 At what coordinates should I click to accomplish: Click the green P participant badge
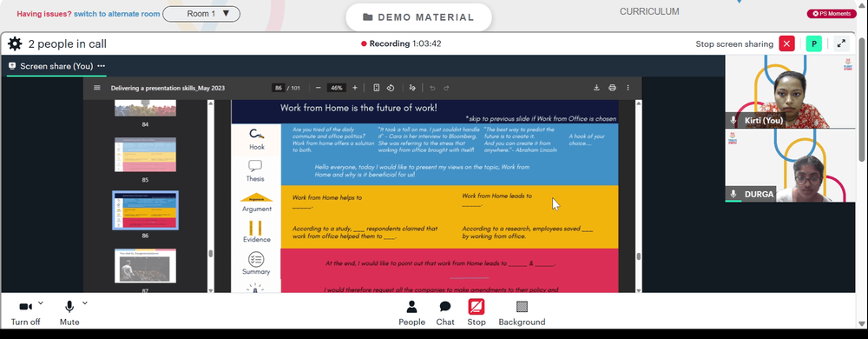click(814, 43)
